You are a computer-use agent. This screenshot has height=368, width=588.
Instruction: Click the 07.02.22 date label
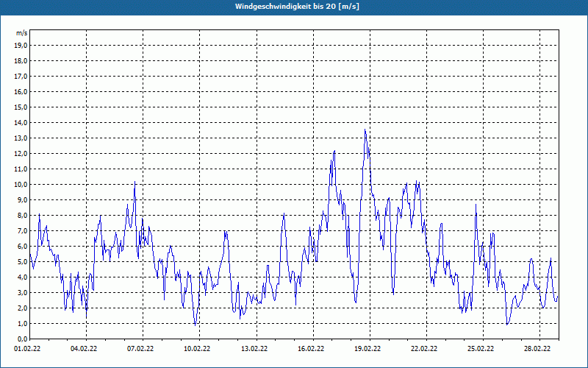click(140, 349)
